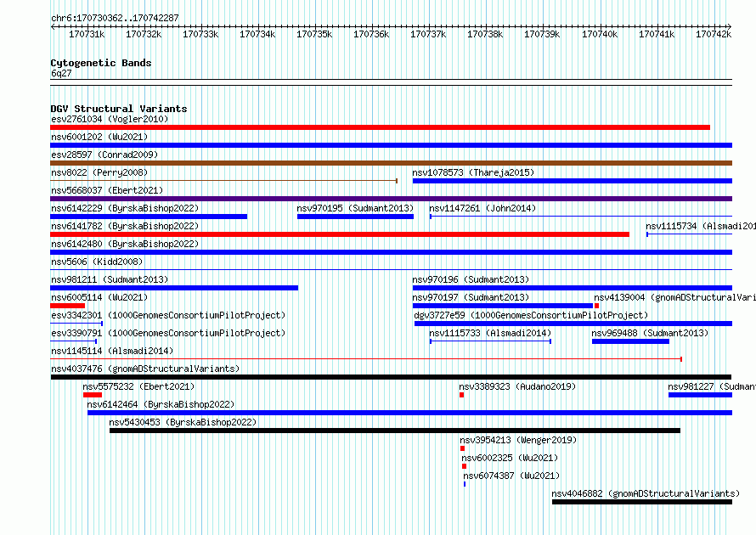Open the esv28597 (Conrad2009) variant label

[x=104, y=155]
